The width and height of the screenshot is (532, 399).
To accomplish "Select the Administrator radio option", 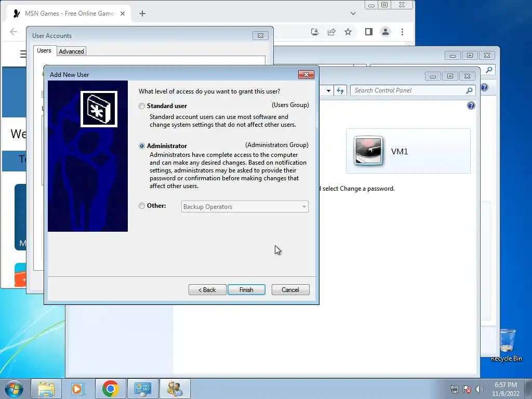I will 142,146.
